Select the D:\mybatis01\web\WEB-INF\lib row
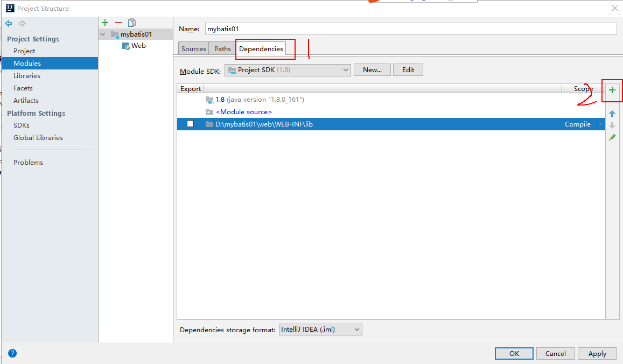This screenshot has height=364, width=623. pos(391,124)
